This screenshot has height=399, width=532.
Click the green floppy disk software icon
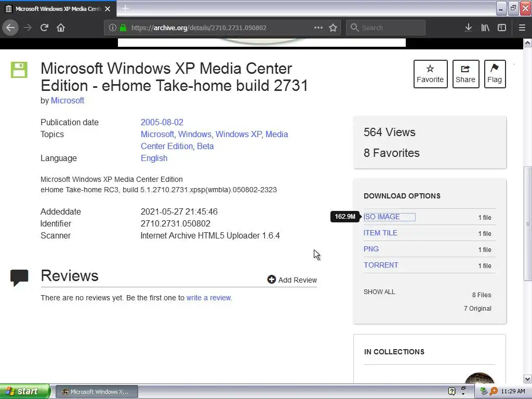coord(19,70)
